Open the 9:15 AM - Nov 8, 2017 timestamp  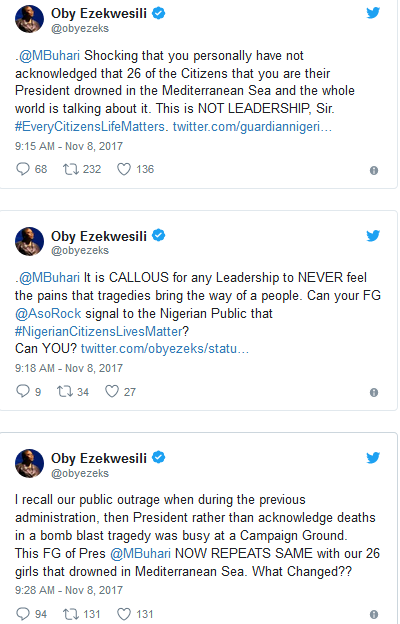click(x=69, y=146)
